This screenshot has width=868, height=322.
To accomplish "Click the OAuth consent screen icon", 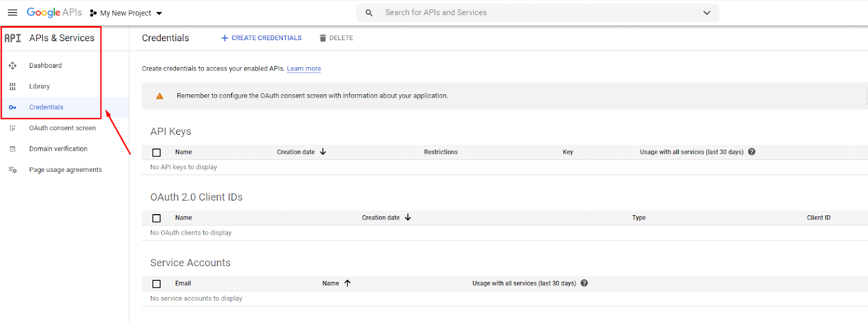I will [12, 128].
